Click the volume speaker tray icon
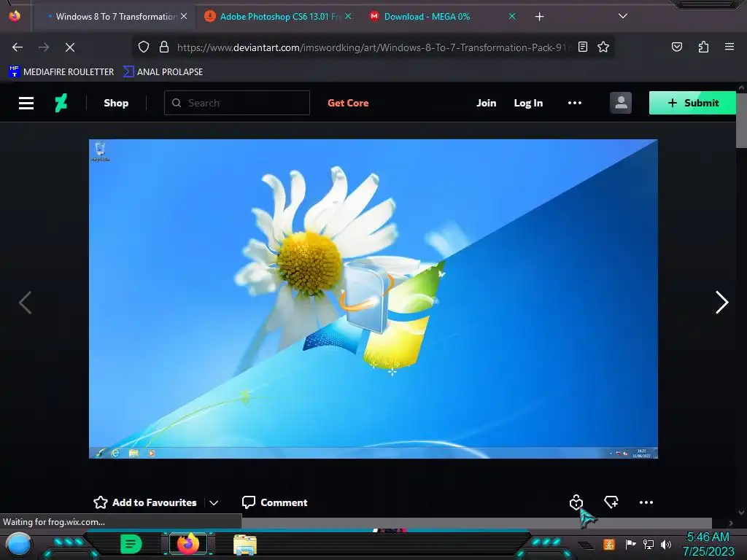This screenshot has width=747, height=560. coord(666,544)
